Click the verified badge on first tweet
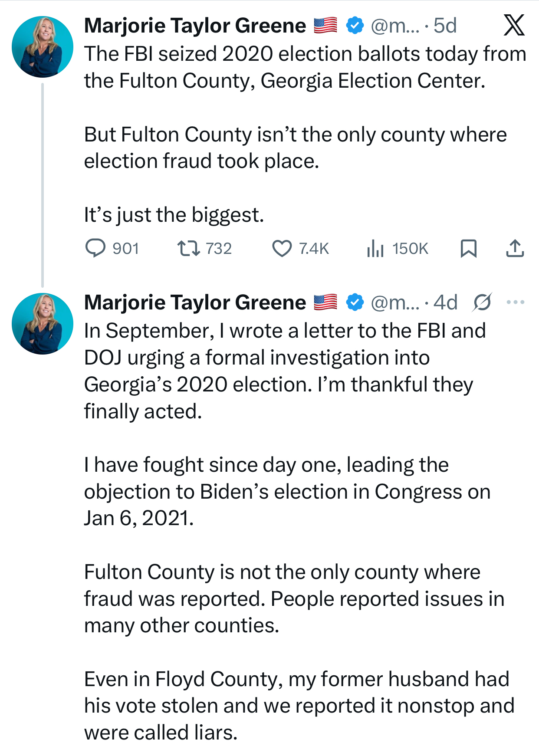 tap(355, 26)
